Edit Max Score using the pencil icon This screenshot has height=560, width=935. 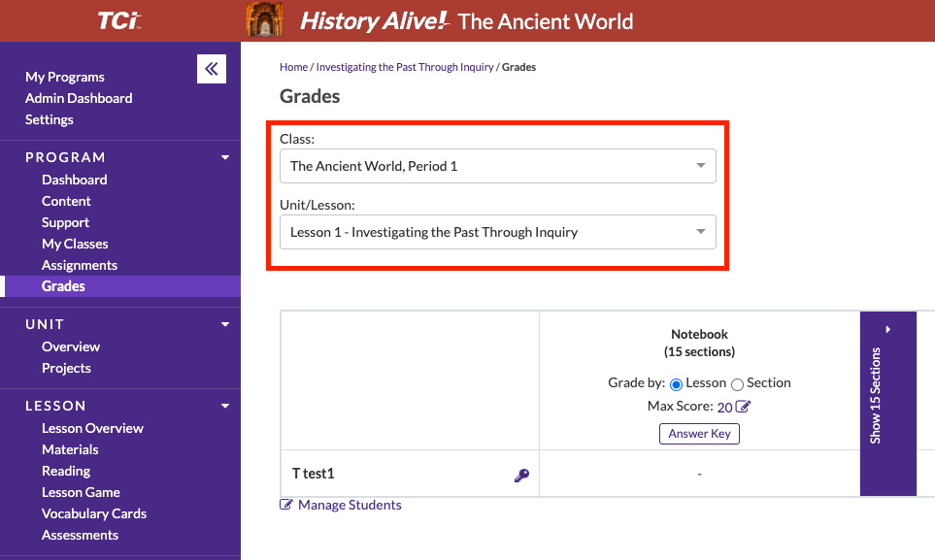click(x=743, y=408)
